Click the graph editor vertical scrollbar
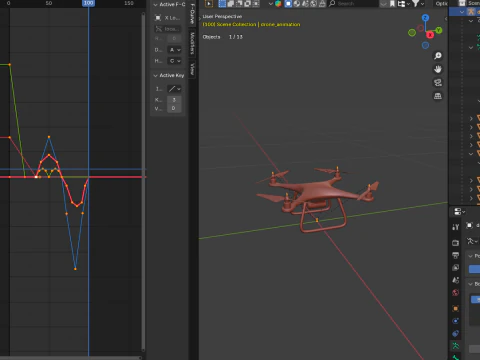The width and height of the screenshot is (480, 360). point(143,182)
